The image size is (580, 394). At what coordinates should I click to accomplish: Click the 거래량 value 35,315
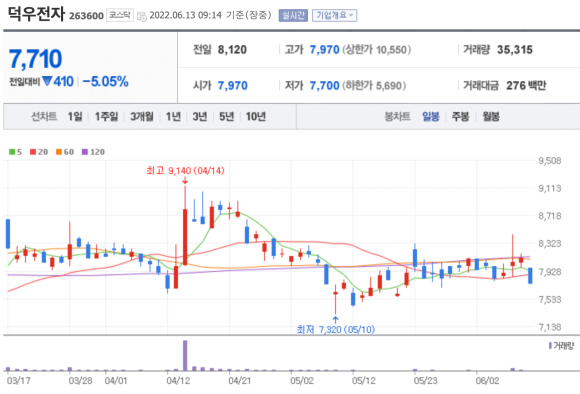tap(515, 50)
